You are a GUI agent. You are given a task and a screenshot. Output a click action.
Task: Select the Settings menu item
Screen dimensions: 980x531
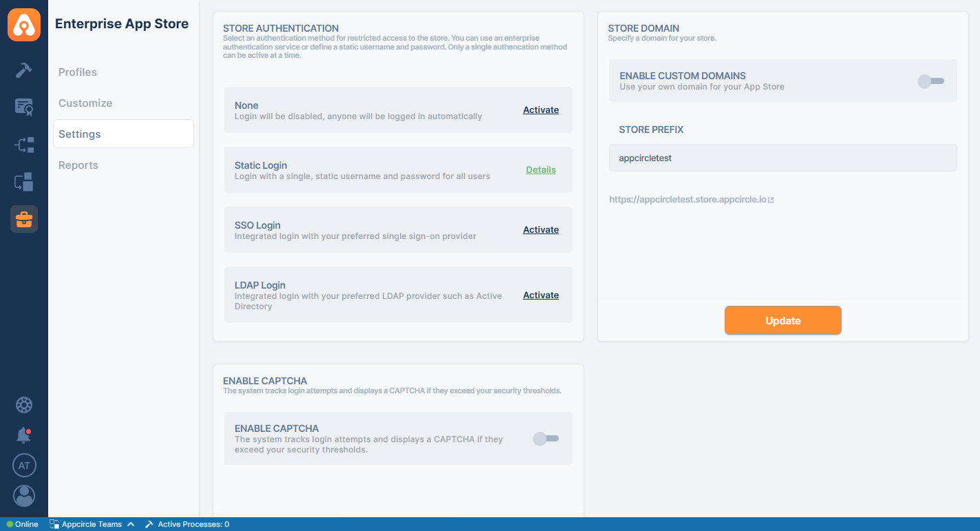(123, 134)
